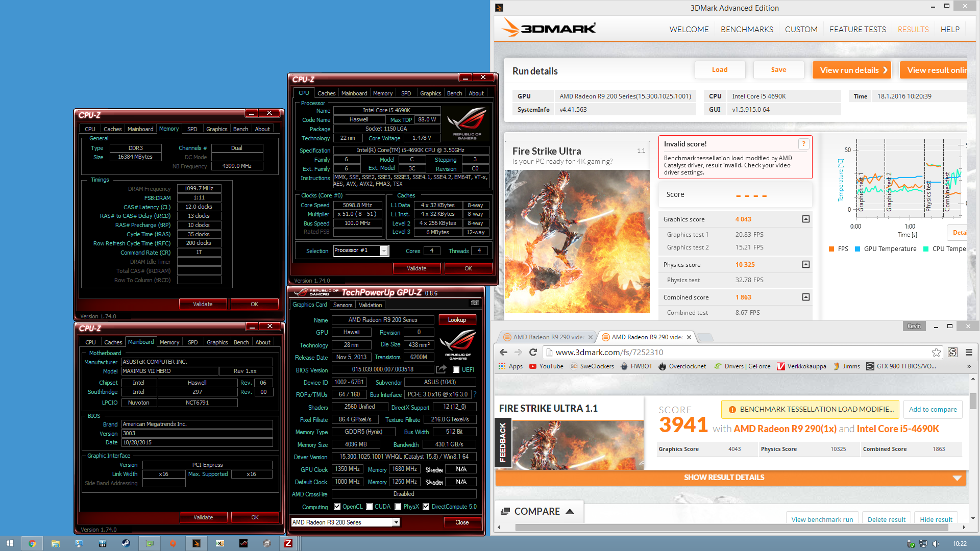Open the Processor #1 selection dropdown
Screen dimensions: 980x551
384,251
